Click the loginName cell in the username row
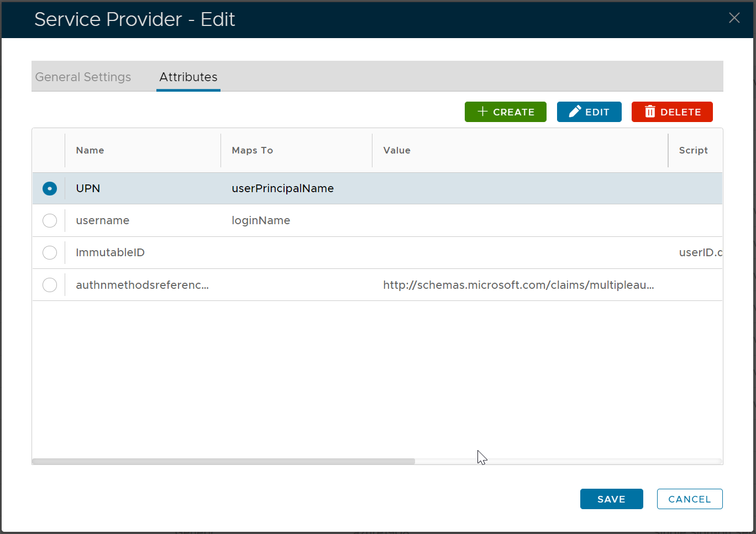 [261, 220]
